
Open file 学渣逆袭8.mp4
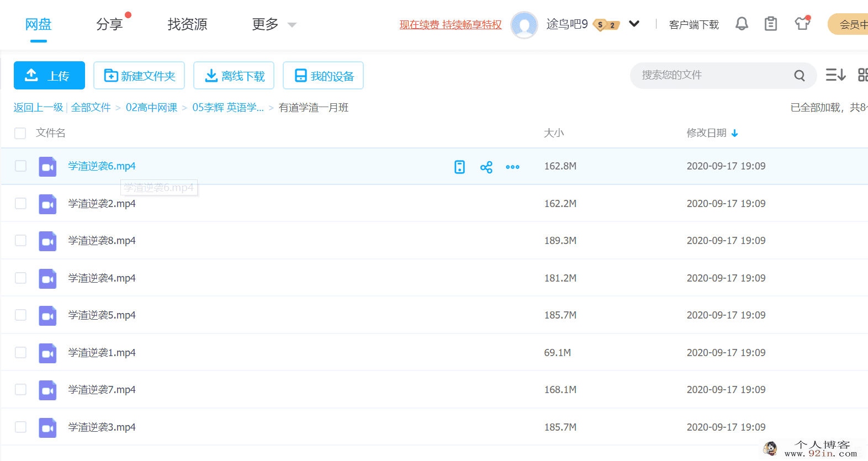(x=102, y=241)
